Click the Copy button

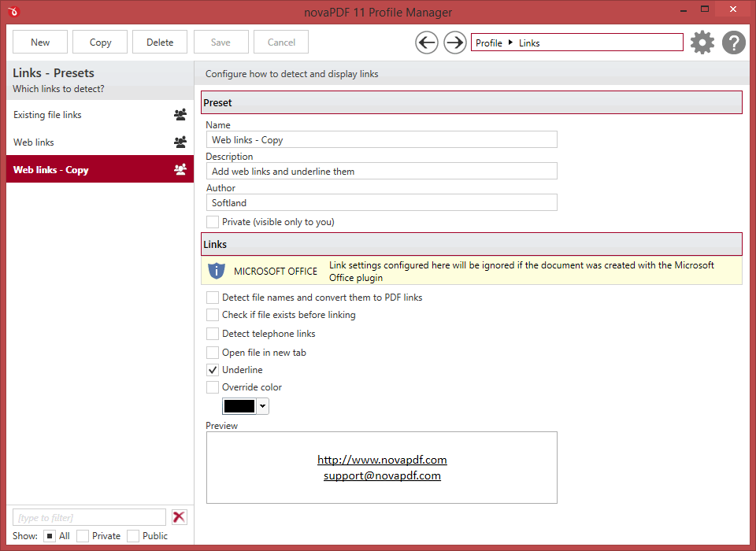pos(100,43)
